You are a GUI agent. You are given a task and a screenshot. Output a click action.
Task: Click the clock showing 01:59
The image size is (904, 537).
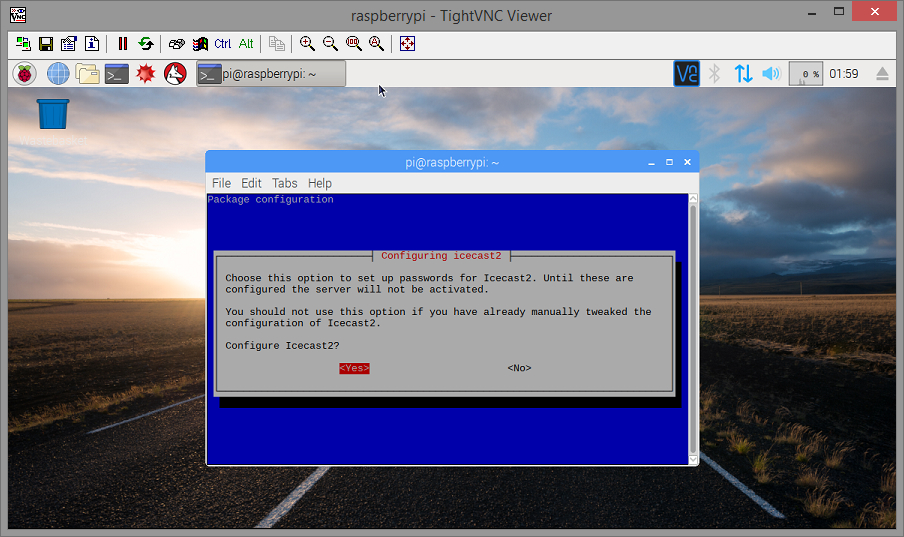click(x=843, y=74)
